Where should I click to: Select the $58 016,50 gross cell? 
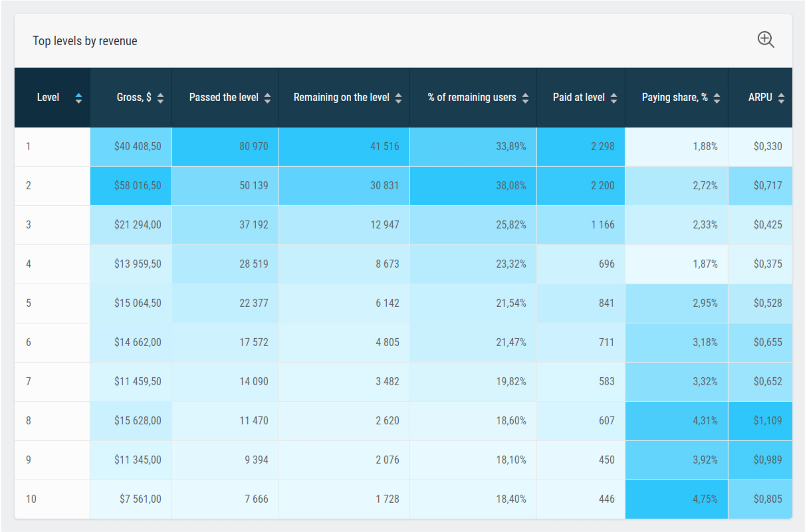tap(138, 185)
